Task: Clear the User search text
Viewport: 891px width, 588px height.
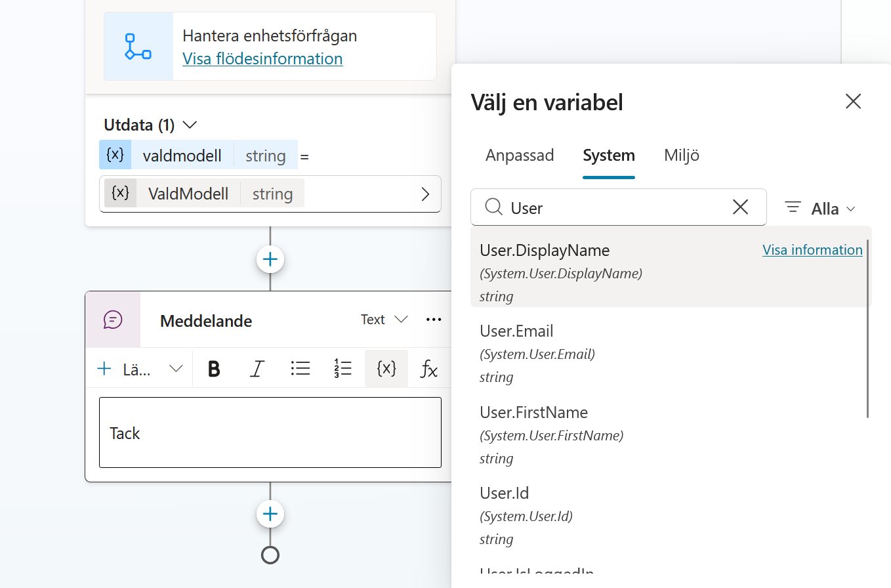Action: pos(740,207)
